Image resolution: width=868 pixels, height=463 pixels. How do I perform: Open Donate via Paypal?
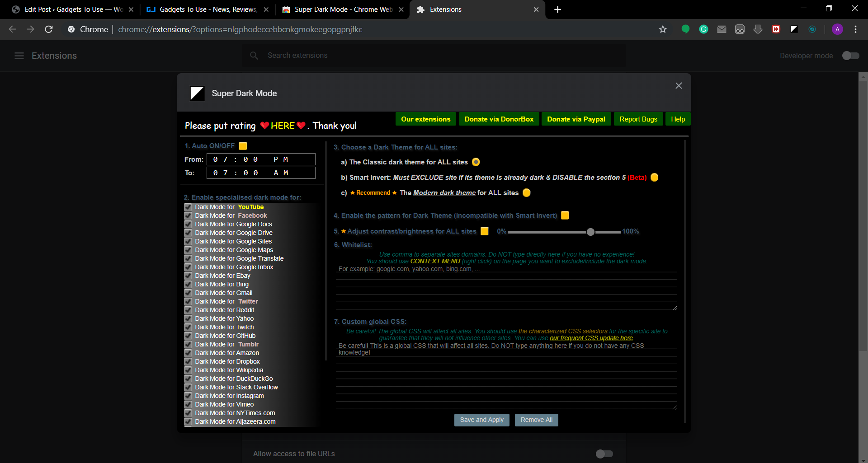(576, 119)
